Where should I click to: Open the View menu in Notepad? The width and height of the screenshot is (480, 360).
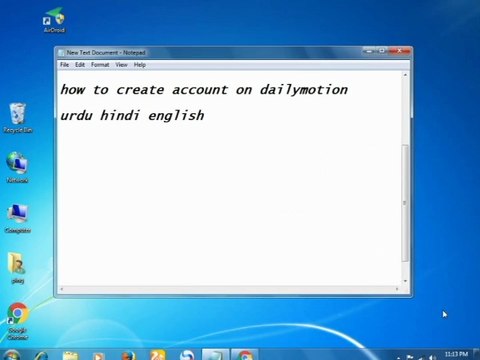pos(121,65)
